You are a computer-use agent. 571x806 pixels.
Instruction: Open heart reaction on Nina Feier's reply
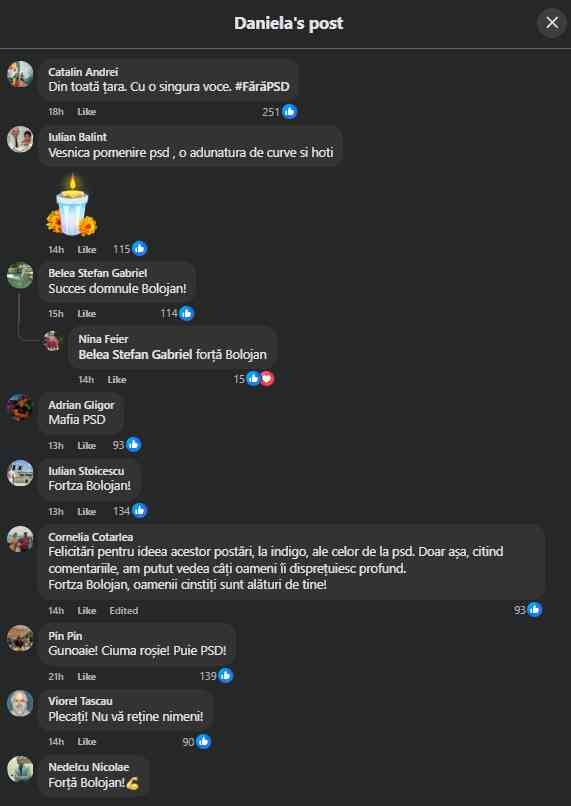(267, 379)
